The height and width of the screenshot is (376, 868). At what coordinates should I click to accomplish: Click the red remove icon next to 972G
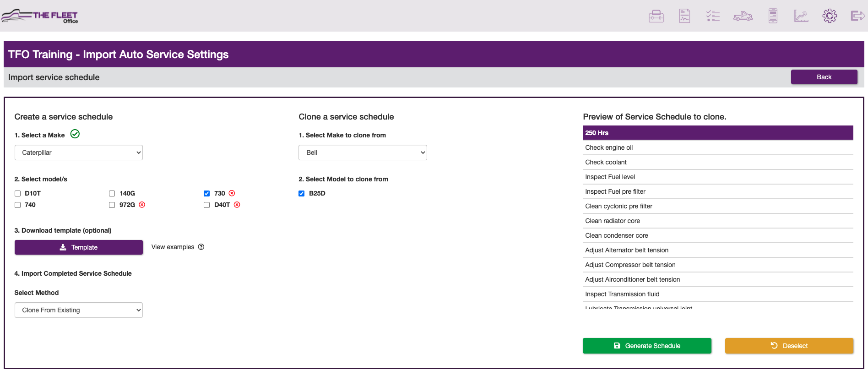(142, 205)
